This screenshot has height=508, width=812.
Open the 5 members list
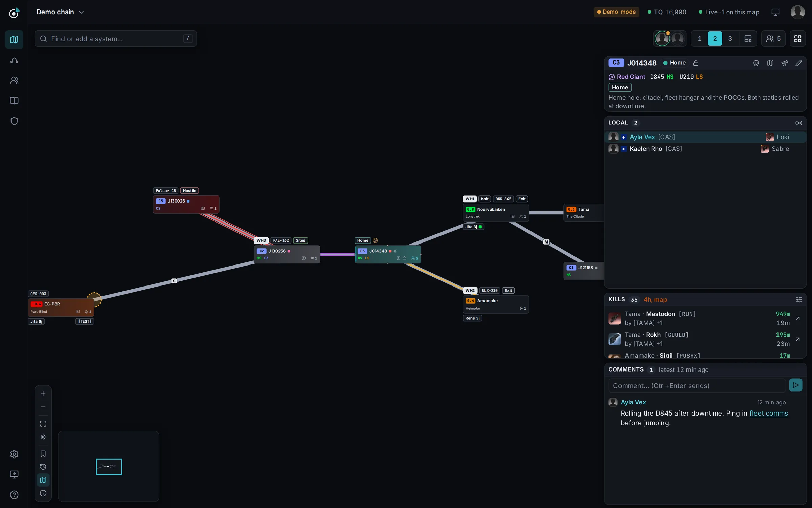click(x=773, y=39)
